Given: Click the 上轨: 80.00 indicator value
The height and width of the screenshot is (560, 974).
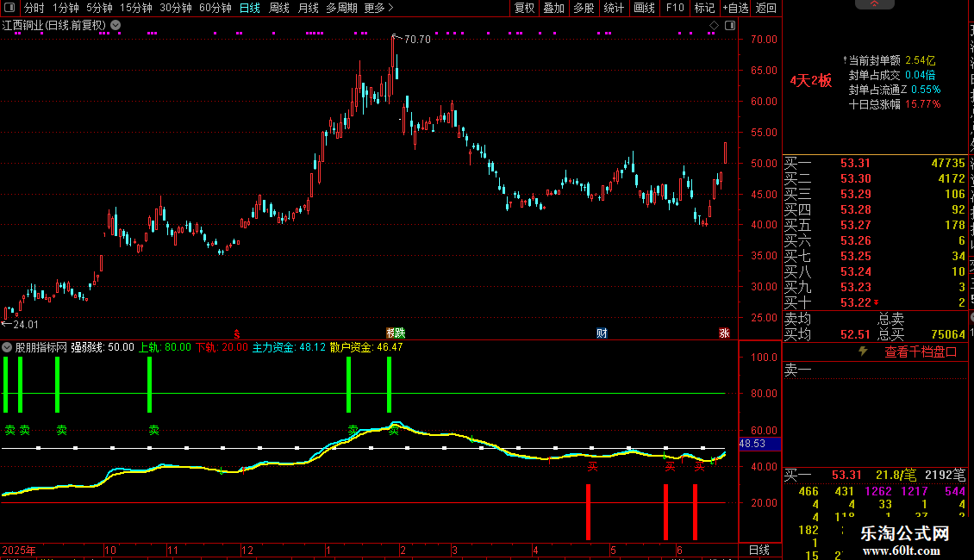Looking at the screenshot, I should pos(165,347).
